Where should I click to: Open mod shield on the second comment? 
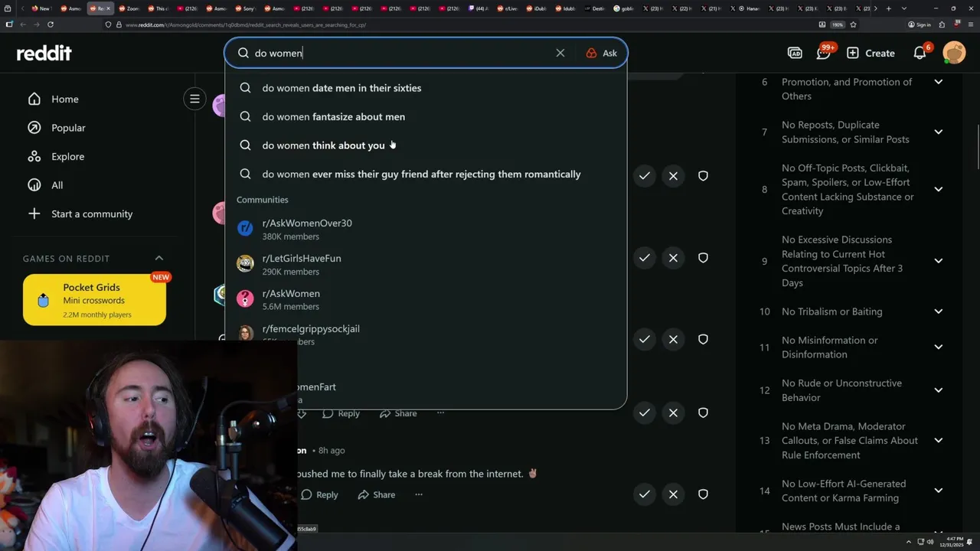tap(703, 258)
